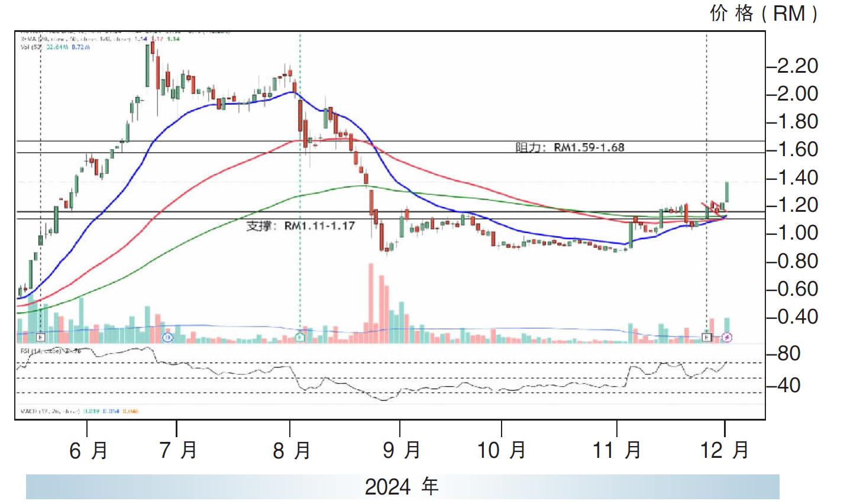
Task: Click the 0.60 price axis label
Action: (797, 289)
